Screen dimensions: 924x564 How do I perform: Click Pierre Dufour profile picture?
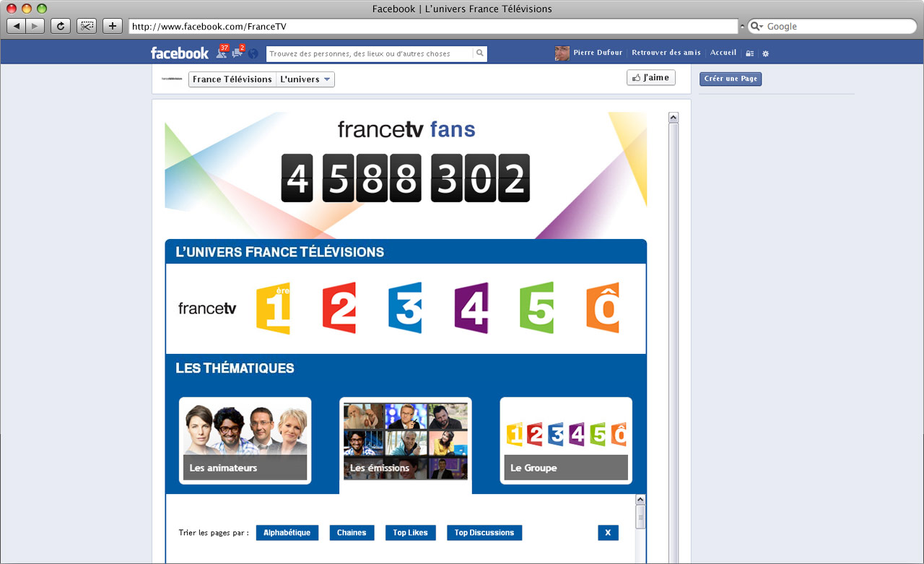point(562,53)
